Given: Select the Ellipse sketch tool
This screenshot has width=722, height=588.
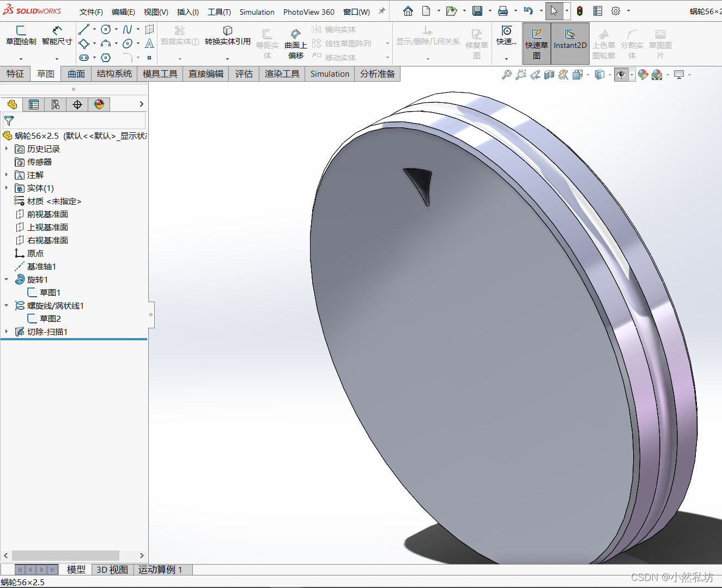Looking at the screenshot, I should point(128,44).
